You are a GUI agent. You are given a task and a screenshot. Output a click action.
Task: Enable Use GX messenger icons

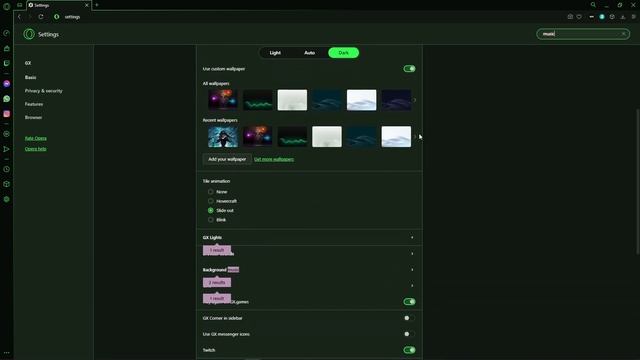tap(409, 334)
